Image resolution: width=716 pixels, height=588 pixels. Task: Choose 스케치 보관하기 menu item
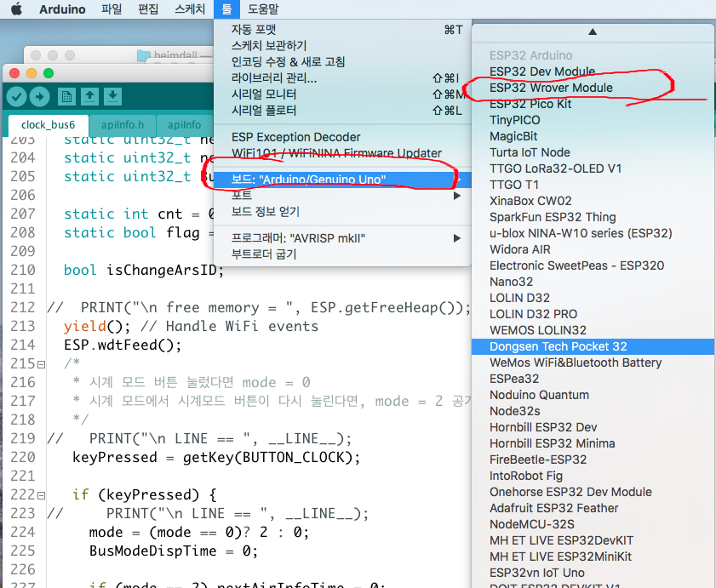(342, 46)
